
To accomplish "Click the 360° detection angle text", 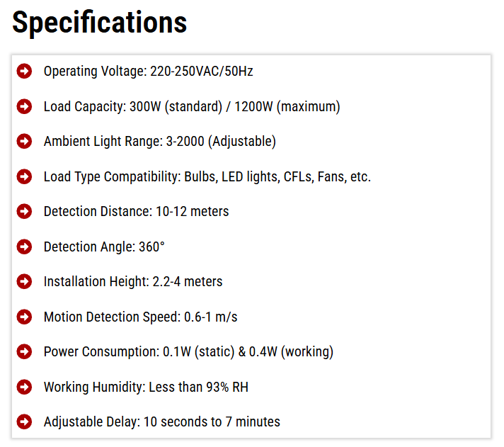I will pyautogui.click(x=151, y=247).
